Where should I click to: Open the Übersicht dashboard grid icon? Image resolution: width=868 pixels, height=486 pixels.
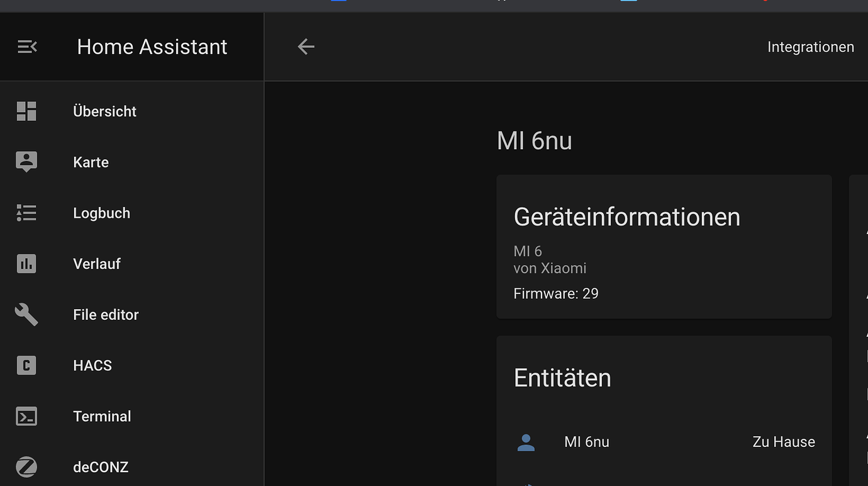26,111
